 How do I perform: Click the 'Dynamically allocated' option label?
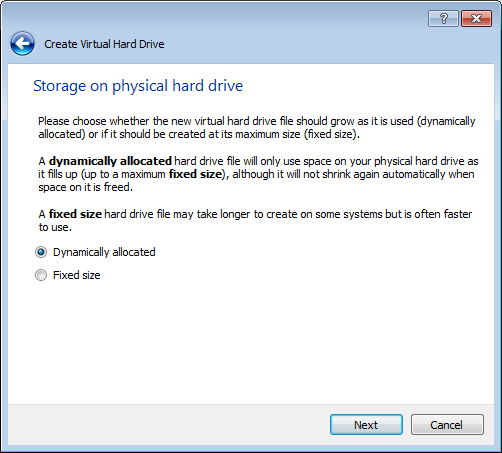pos(104,252)
